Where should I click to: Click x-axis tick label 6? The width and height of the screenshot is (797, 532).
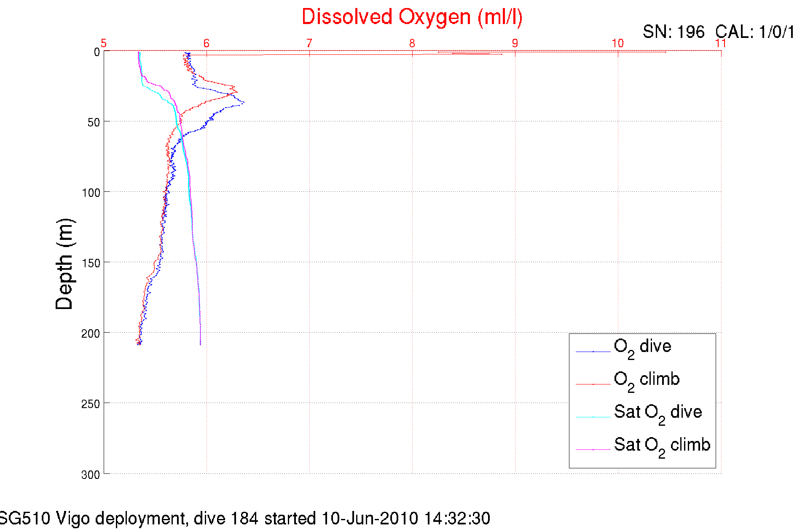tap(207, 43)
